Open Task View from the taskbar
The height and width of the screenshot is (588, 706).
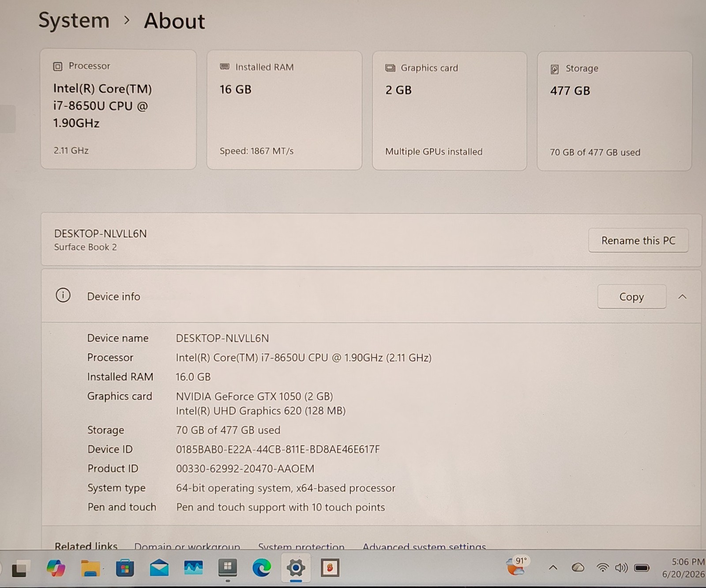(x=20, y=569)
